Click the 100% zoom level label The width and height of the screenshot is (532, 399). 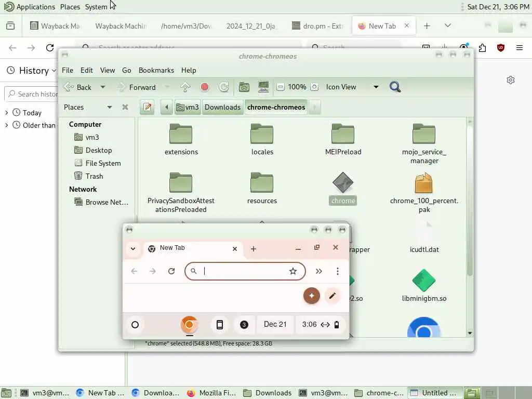297,87
